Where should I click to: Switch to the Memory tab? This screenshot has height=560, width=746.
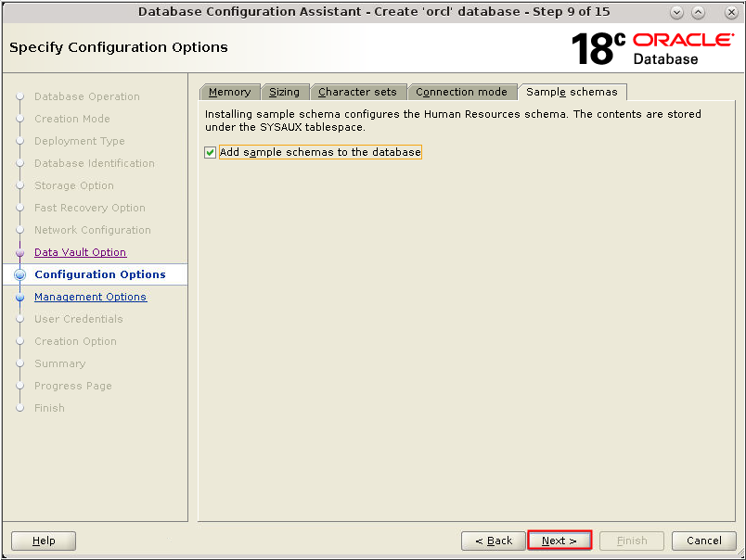click(x=230, y=92)
